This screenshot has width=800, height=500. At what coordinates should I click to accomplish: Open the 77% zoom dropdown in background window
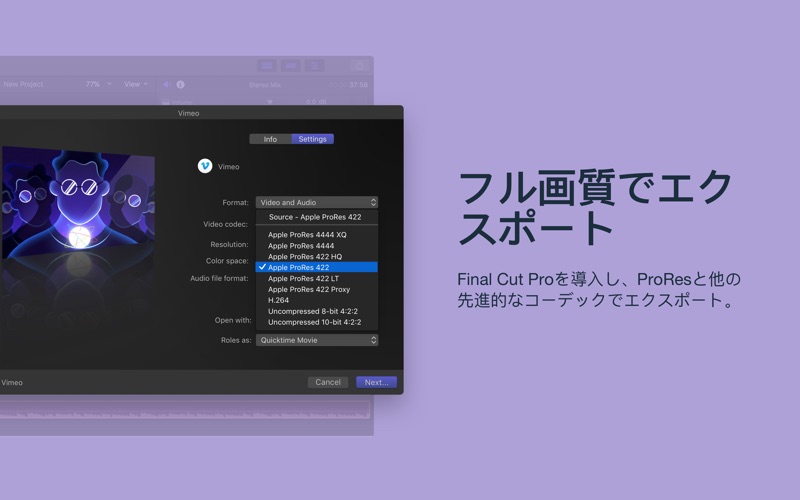[98, 84]
